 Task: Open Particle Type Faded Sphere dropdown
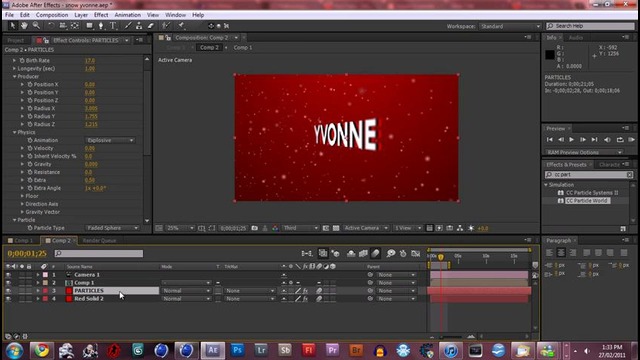coord(112,228)
